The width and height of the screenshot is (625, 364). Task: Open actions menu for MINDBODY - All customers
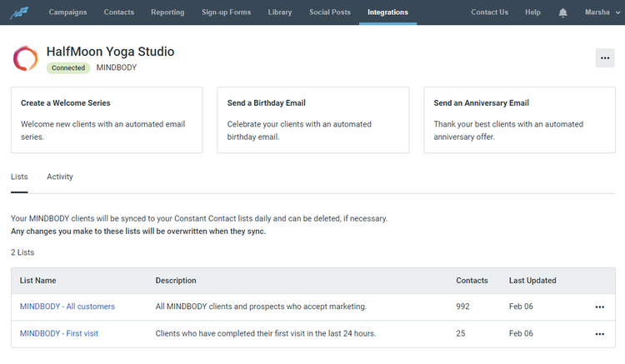click(x=599, y=307)
